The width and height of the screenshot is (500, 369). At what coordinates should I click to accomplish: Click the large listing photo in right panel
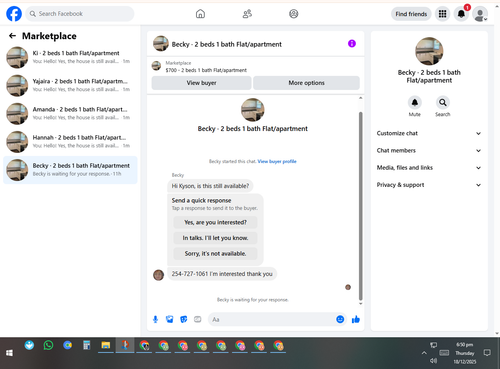[x=429, y=51]
